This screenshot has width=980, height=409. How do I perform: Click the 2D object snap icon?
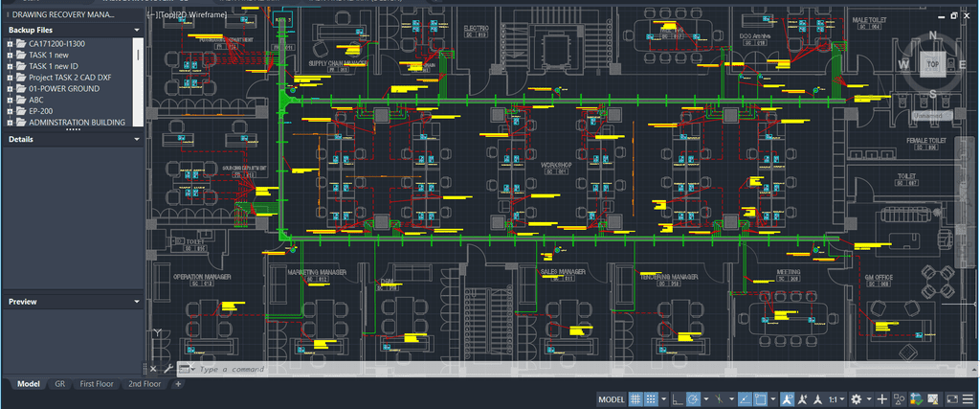pos(759,398)
